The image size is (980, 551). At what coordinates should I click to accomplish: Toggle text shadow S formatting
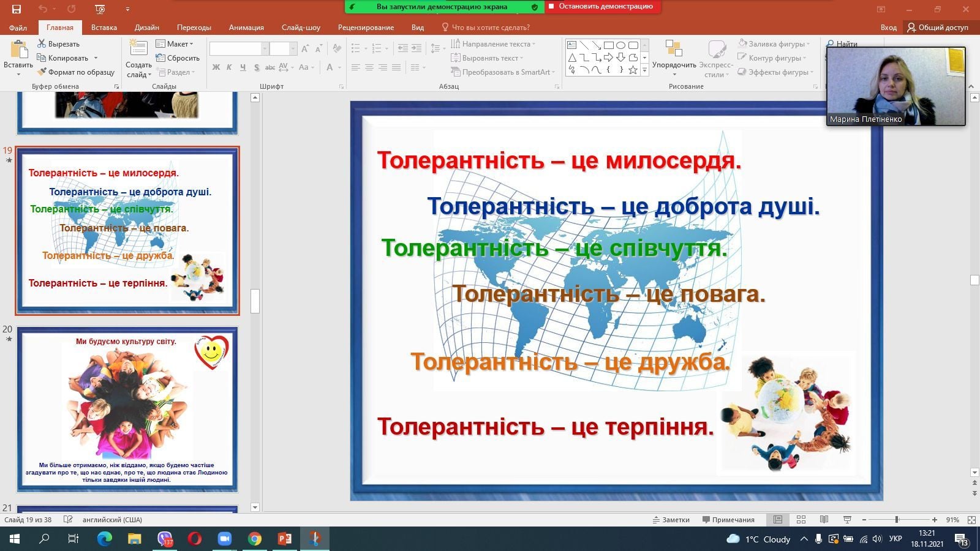[x=257, y=67]
